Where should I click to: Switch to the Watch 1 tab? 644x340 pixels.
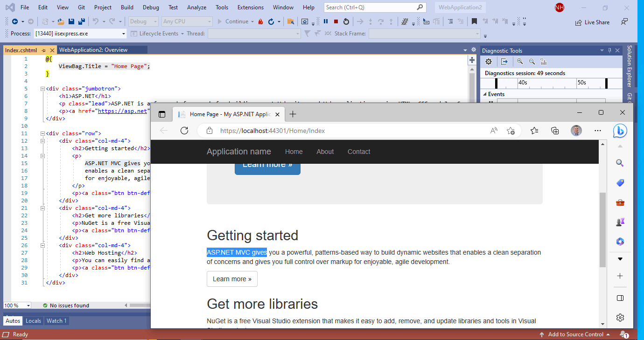(56, 321)
